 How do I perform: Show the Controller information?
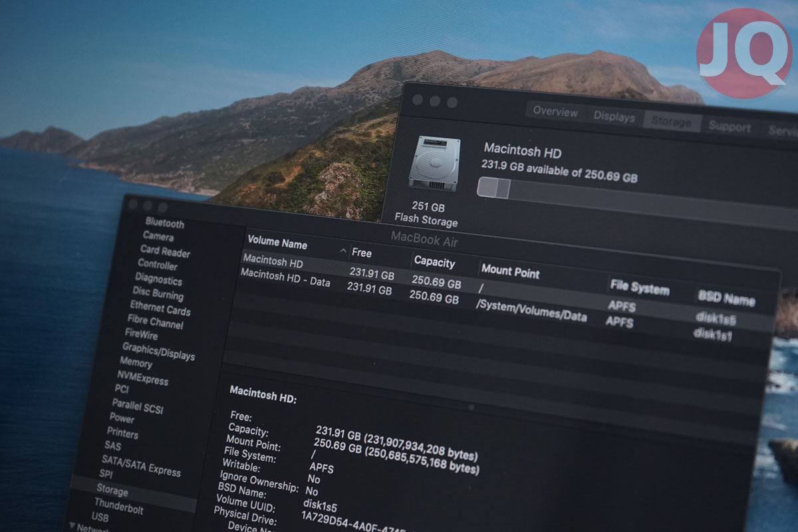click(158, 264)
